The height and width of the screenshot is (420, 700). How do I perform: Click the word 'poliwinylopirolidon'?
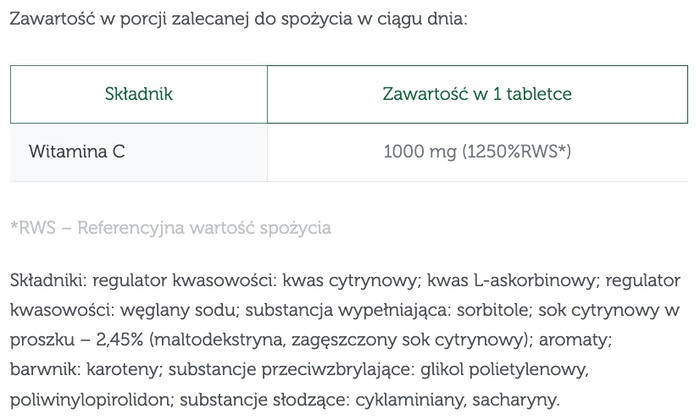click(x=88, y=399)
